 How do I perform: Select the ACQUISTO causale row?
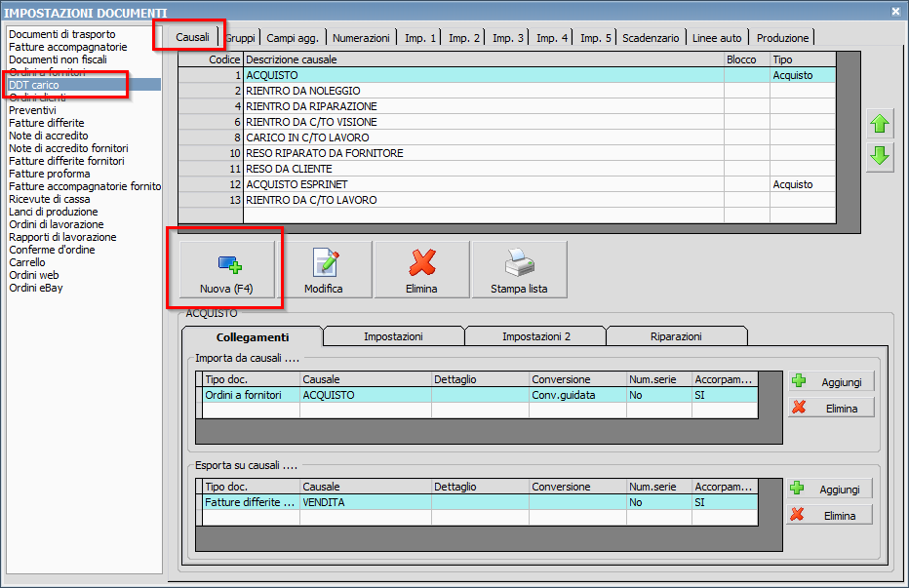click(507, 75)
